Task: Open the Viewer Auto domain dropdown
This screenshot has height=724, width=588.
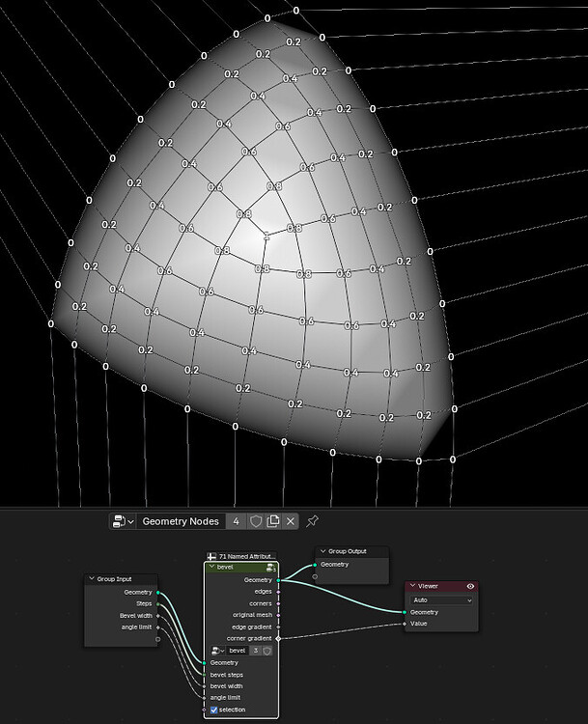Action: [x=441, y=599]
